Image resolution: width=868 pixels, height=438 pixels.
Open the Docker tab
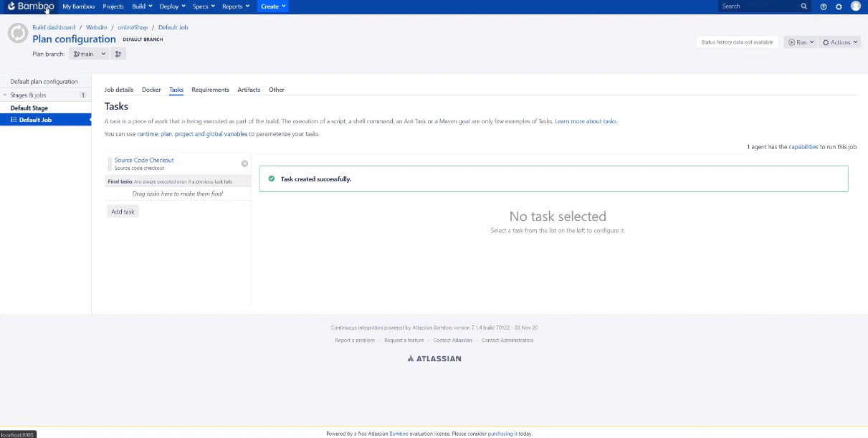[151, 90]
